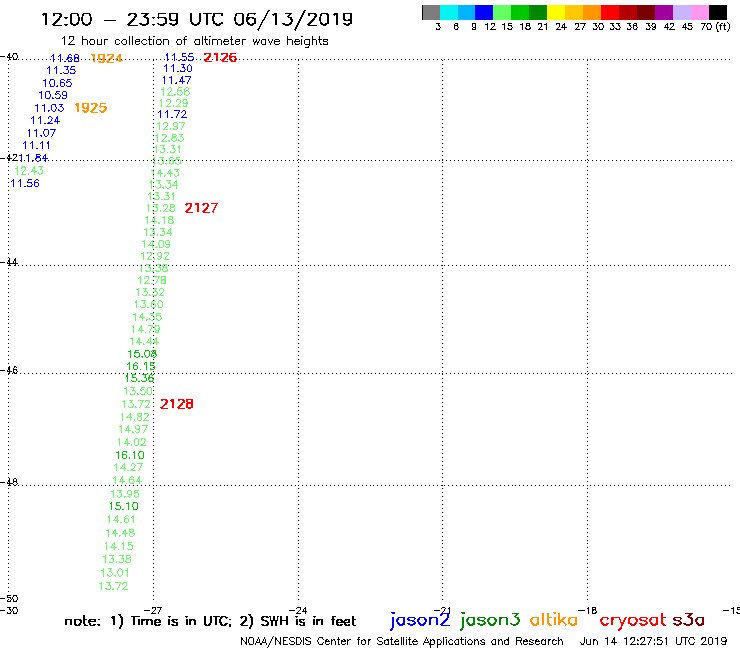Click the '24' scale label under the legend

pyautogui.click(x=561, y=27)
